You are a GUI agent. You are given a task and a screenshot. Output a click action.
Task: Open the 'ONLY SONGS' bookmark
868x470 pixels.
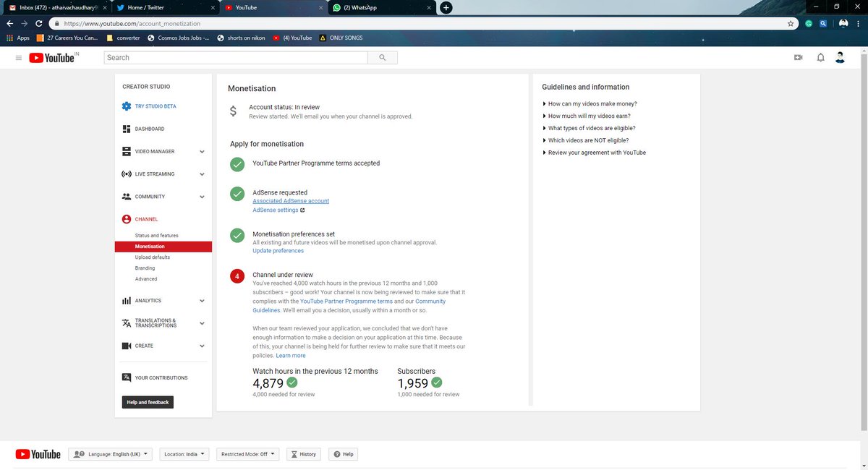[341, 38]
